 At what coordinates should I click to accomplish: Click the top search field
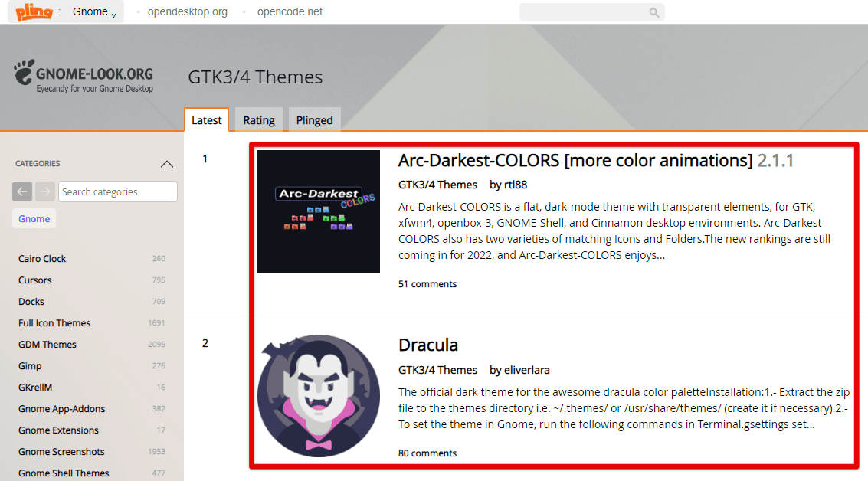pos(591,11)
